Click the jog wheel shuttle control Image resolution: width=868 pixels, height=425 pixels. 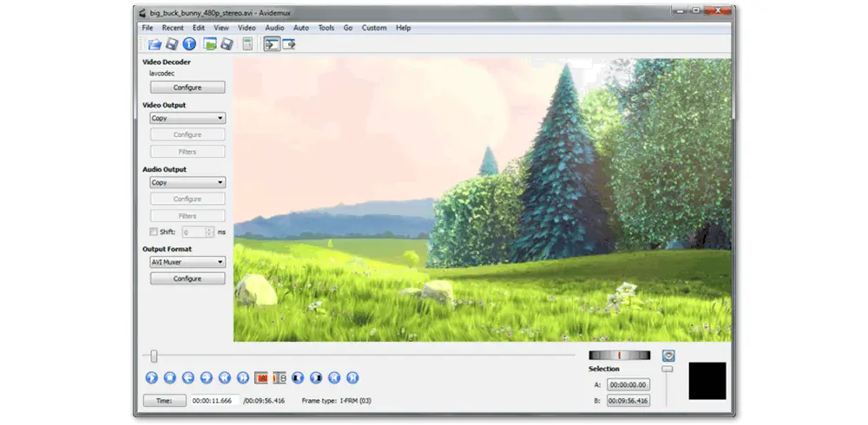(620, 356)
